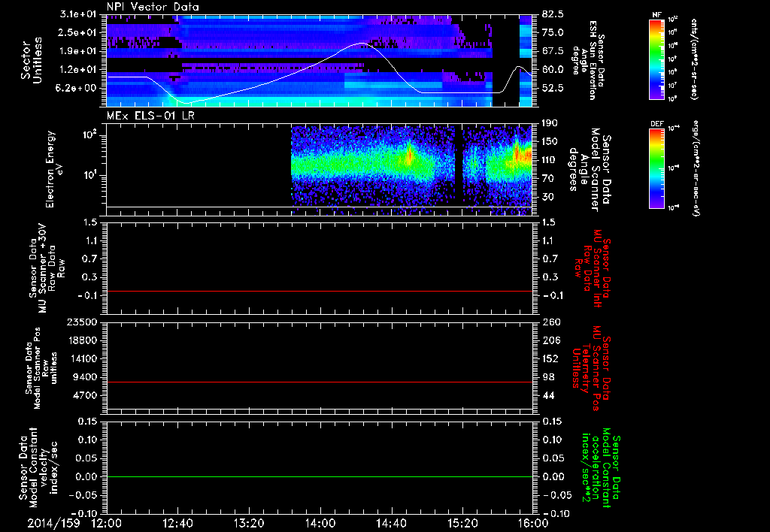
Task: Click the 9400 scanner position tick label
Action: (x=86, y=377)
